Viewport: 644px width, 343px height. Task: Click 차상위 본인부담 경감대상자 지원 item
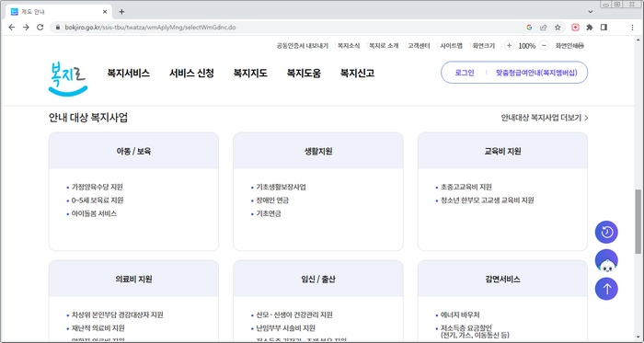tap(118, 315)
